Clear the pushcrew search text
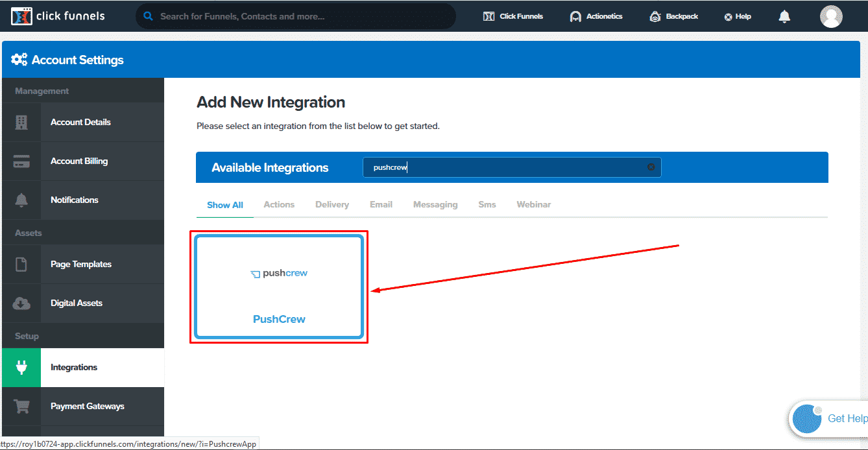Screen dimensions: 868x450 (651, 167)
